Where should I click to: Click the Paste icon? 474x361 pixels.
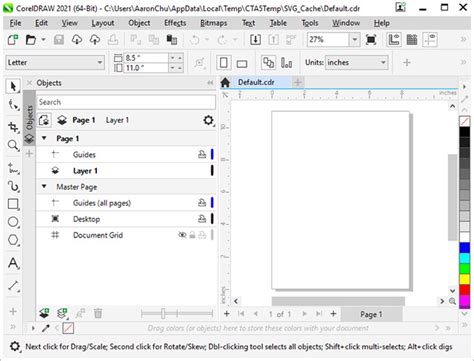[x=172, y=40]
